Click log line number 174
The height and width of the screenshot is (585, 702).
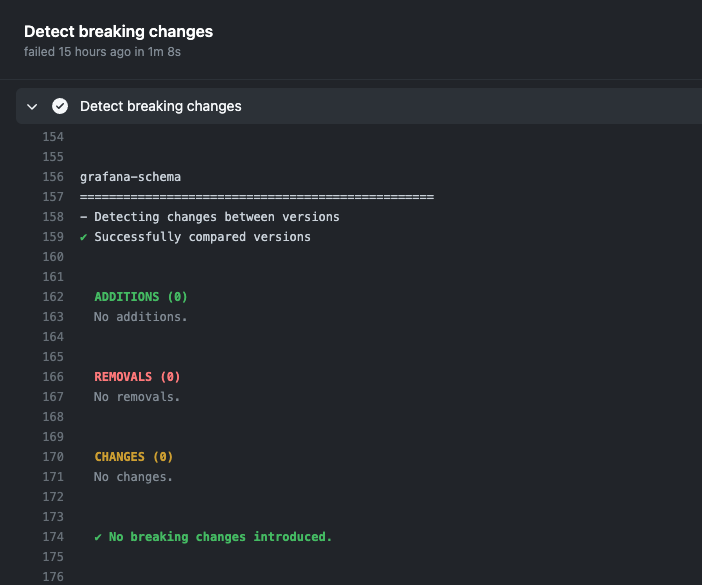(52, 537)
